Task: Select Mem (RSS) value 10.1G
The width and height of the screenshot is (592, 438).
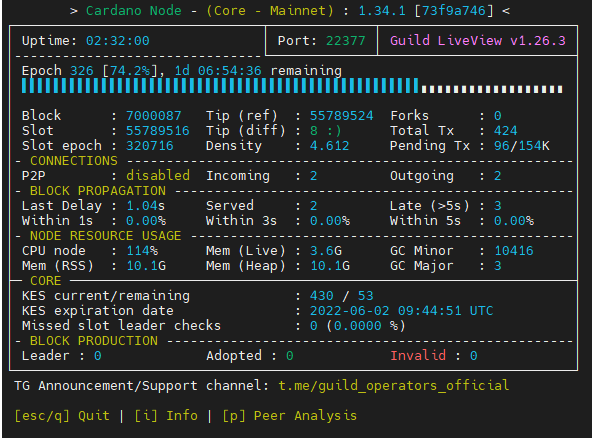Action: 146,266
